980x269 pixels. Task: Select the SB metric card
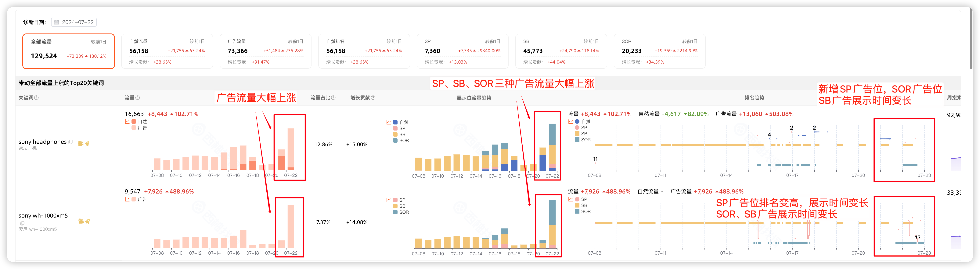pos(561,51)
